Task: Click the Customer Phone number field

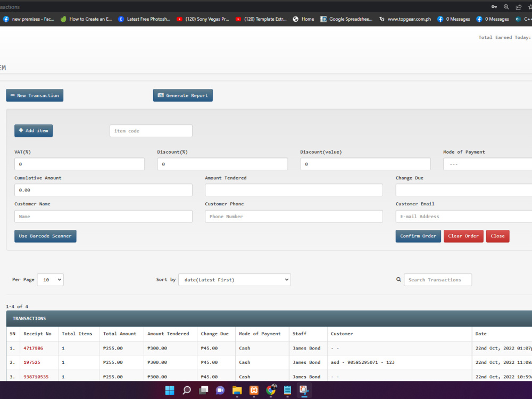Action: coord(294,217)
